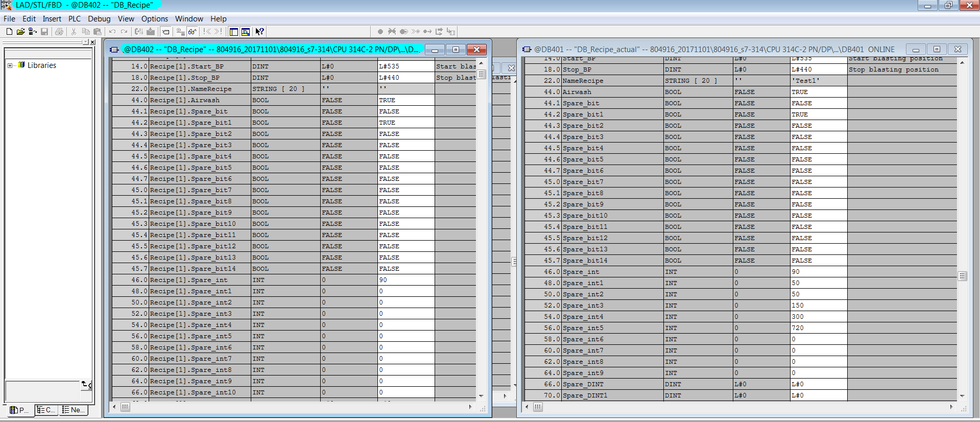The width and height of the screenshot is (980, 422).
Task: Open the Window menu
Action: click(x=189, y=19)
